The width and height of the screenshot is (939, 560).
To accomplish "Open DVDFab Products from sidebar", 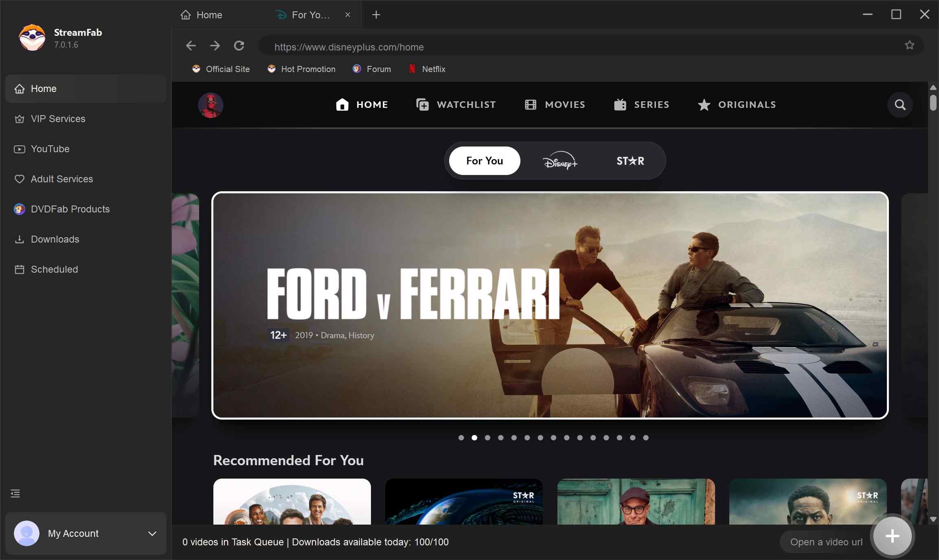I will click(70, 209).
